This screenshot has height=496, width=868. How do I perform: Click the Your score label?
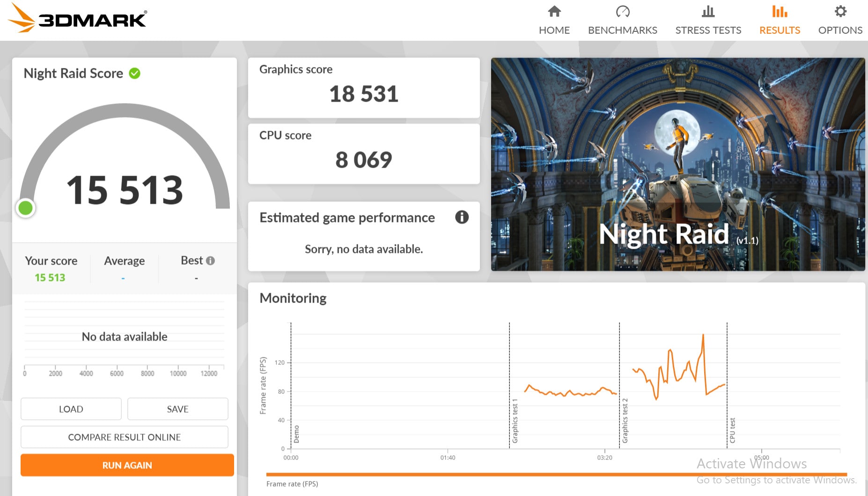click(x=51, y=261)
